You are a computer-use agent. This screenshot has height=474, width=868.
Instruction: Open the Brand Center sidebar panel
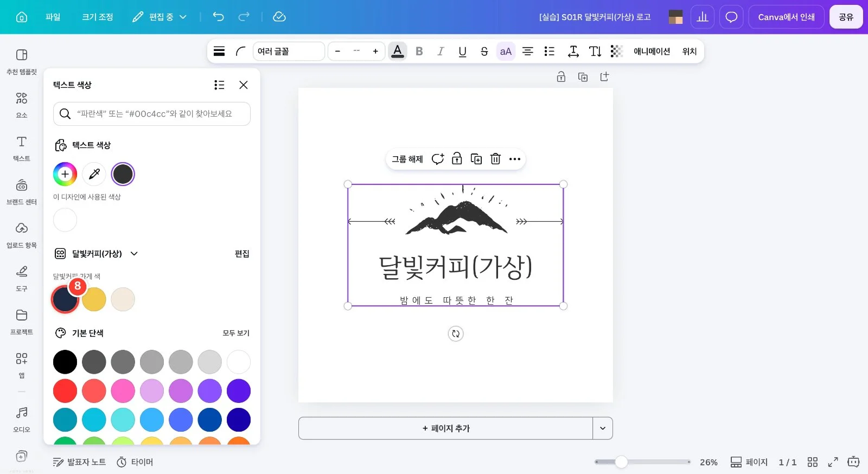point(22,191)
